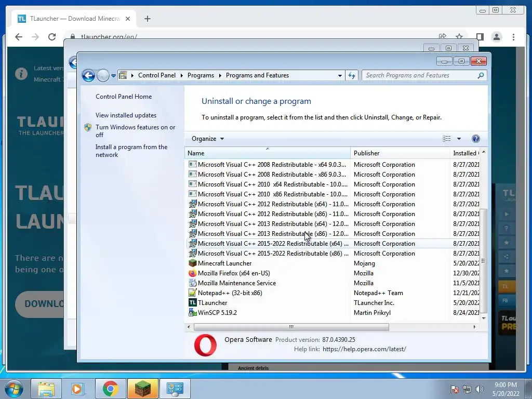Open the Chrome profile avatar
The width and height of the screenshot is (532, 399).
coord(496,37)
